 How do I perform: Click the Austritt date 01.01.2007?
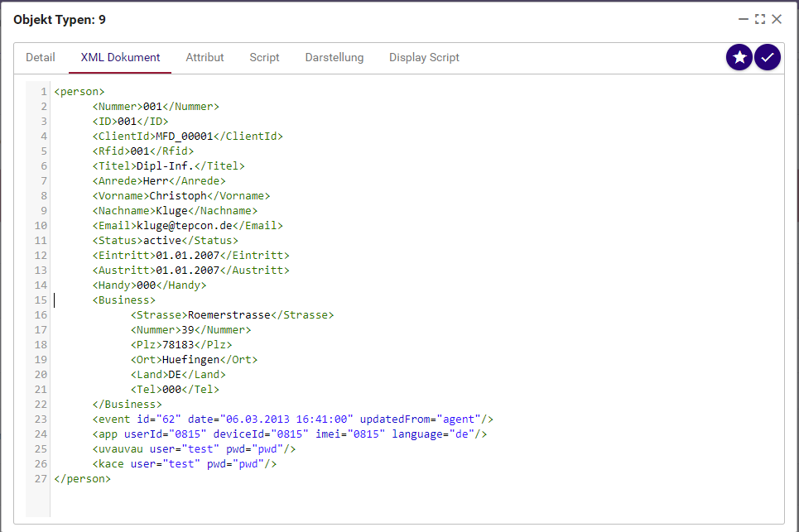pyautogui.click(x=187, y=271)
